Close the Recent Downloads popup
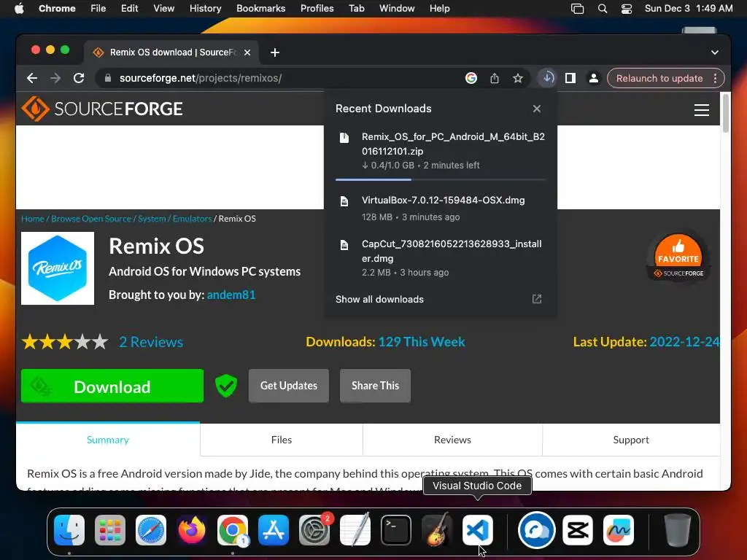Image resolution: width=747 pixels, height=560 pixels. (x=536, y=109)
